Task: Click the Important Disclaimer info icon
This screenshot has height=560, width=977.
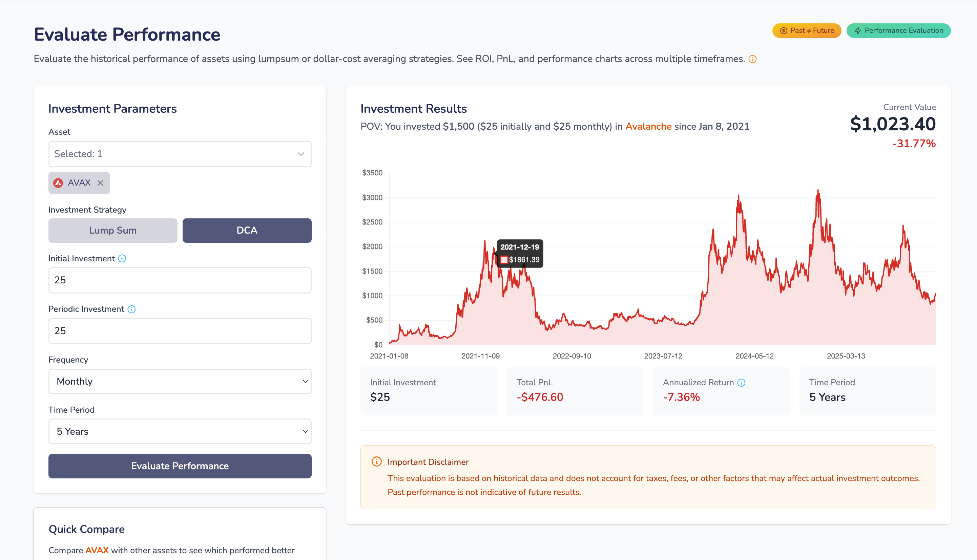Action: click(x=376, y=461)
